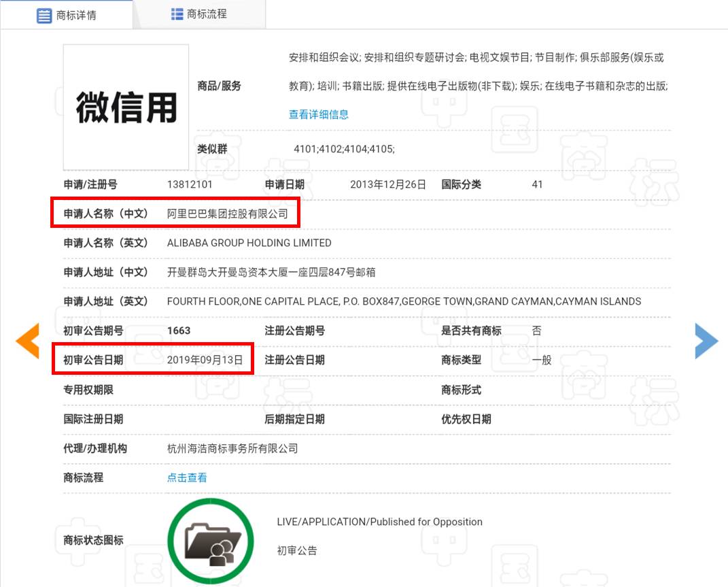Click the document icon on 商标详情 tab
Screen dimensions: 728x587
(x=44, y=15)
